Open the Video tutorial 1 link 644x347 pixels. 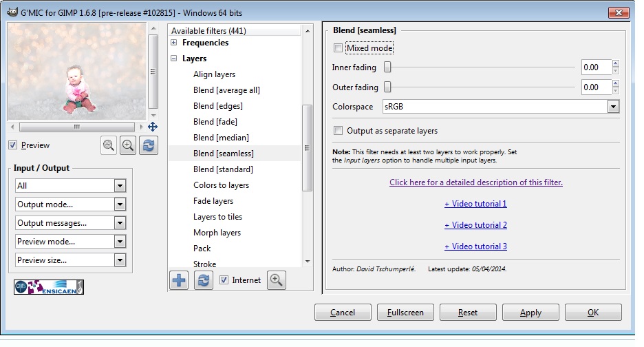pyautogui.click(x=475, y=204)
